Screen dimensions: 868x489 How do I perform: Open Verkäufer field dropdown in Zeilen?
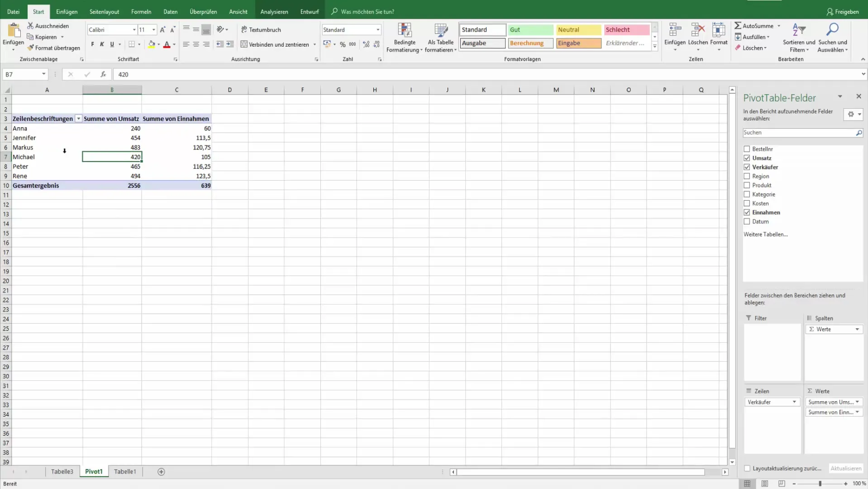[794, 402]
